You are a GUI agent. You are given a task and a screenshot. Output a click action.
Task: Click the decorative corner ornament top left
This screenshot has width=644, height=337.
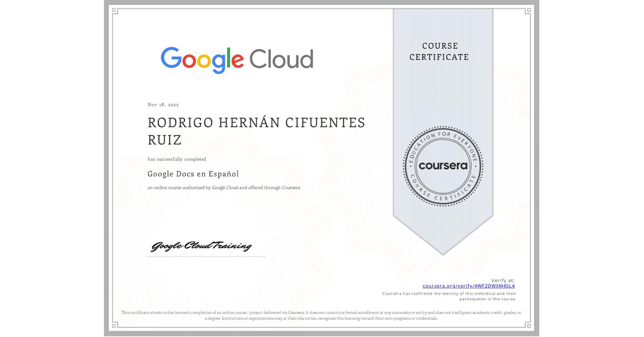click(115, 11)
